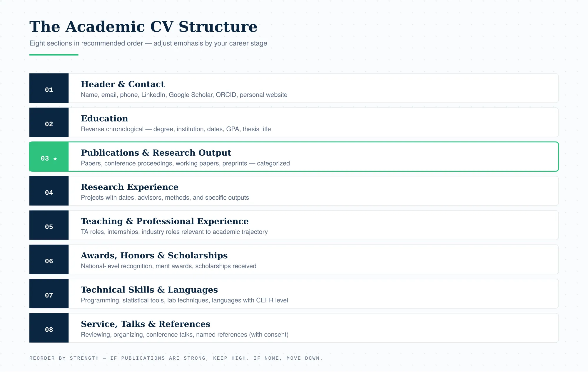The width and height of the screenshot is (588, 372).
Task: Click the 'Reviewing, organizing, conference talks' description
Action: (185, 335)
